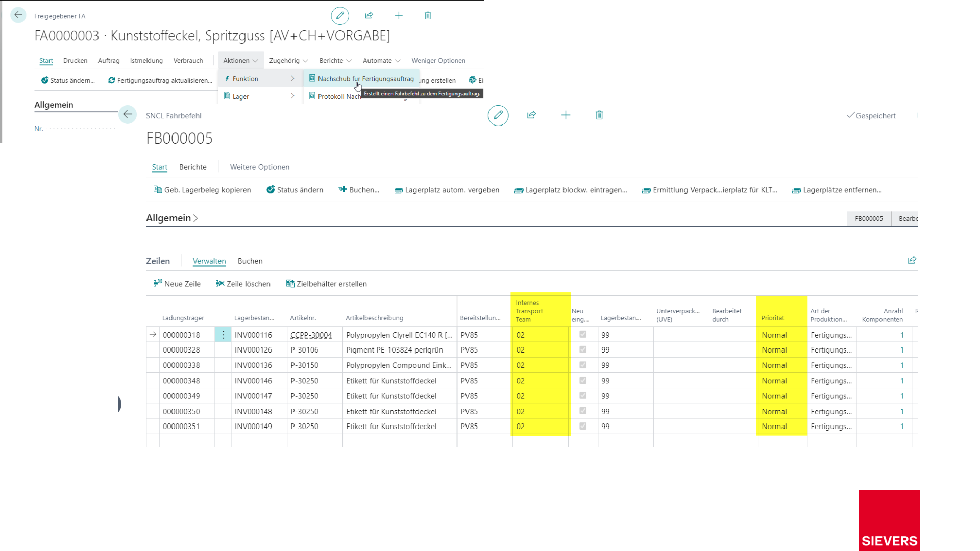Open the Automate dropdown
The image size is (980, 551).
coord(381,60)
